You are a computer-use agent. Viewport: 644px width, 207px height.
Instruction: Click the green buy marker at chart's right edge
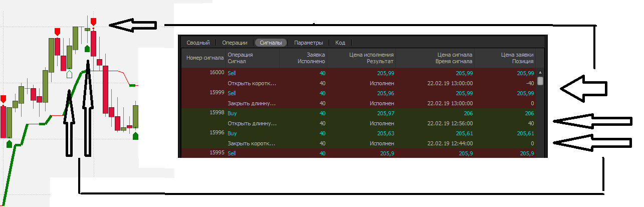tap(135, 135)
